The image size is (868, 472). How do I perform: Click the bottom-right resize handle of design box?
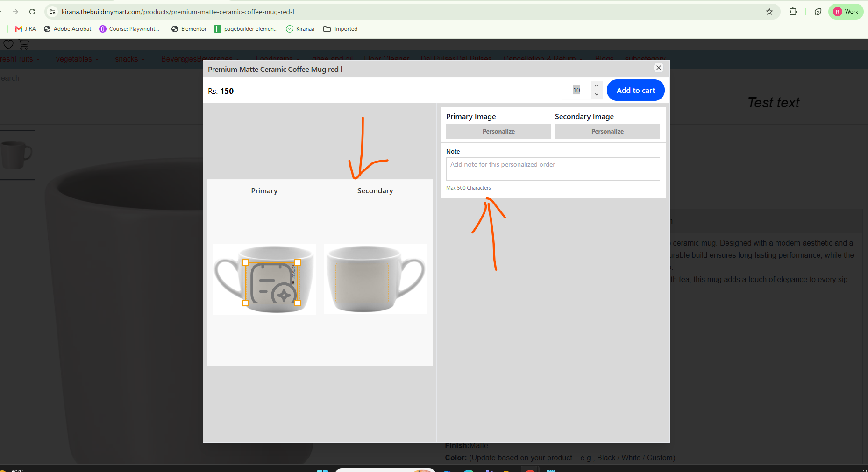pos(298,303)
